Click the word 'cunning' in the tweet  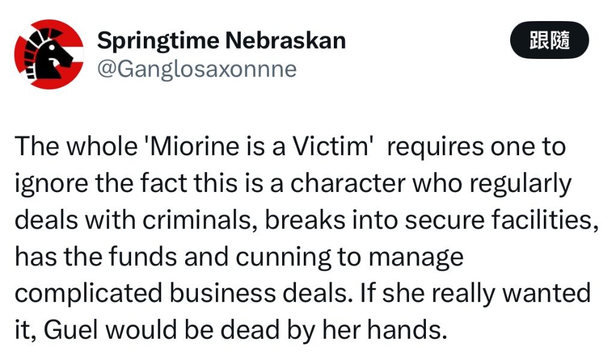pos(283,258)
